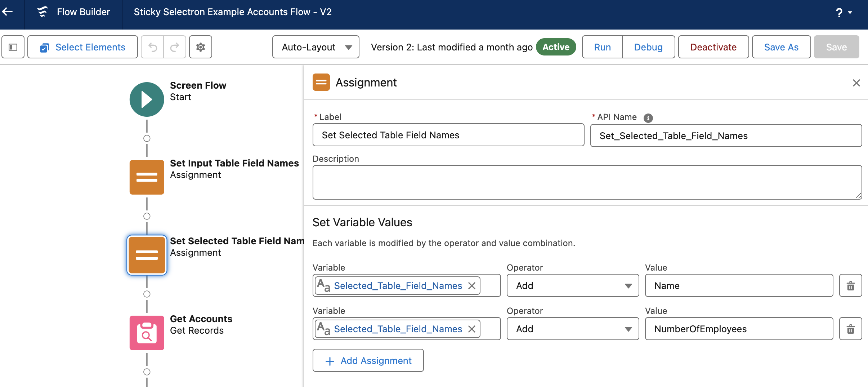
Task: Click the back arrow icon
Action: point(8,12)
